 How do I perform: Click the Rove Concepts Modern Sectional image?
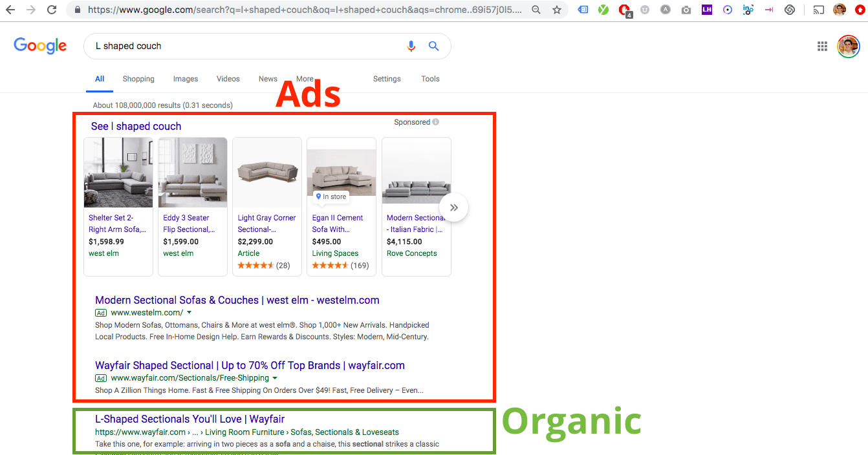[417, 173]
